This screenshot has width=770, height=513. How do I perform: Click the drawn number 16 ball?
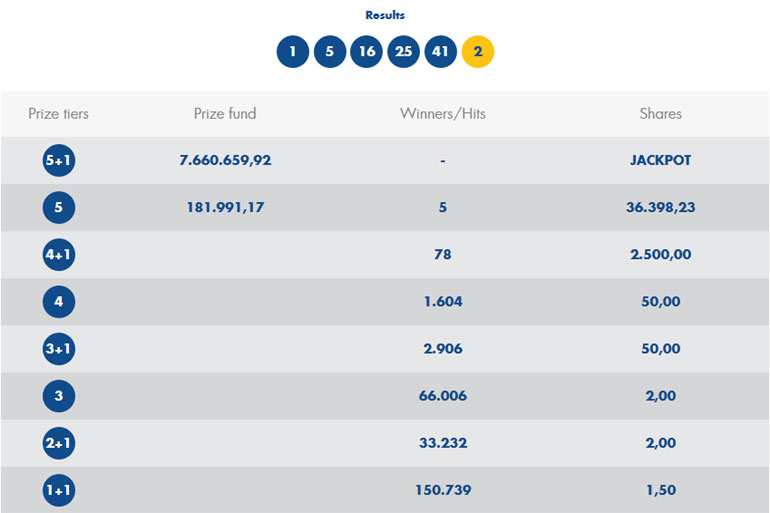367,51
